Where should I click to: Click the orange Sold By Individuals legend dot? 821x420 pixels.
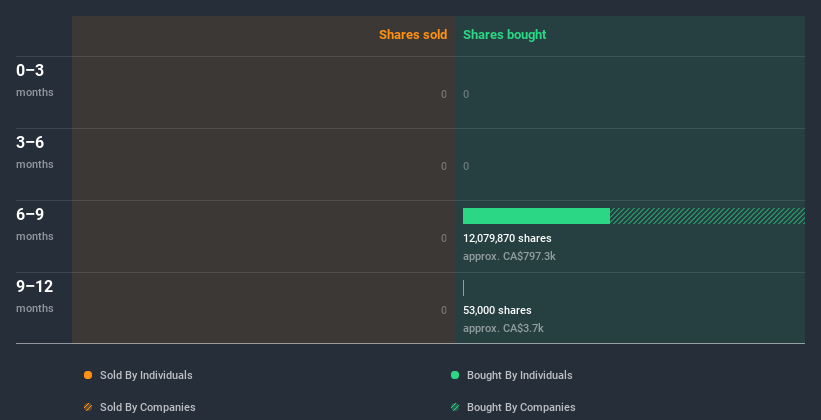pyautogui.click(x=88, y=375)
